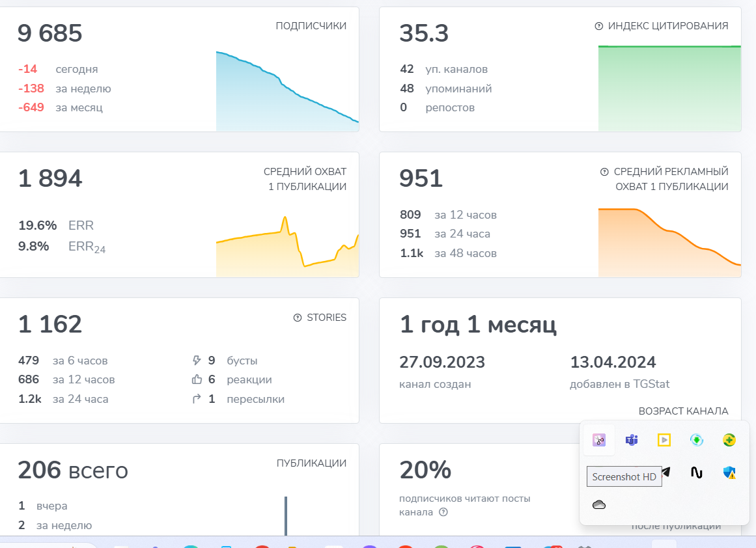
Task: Click lightning boosts icon in Stories card
Action: [196, 361]
